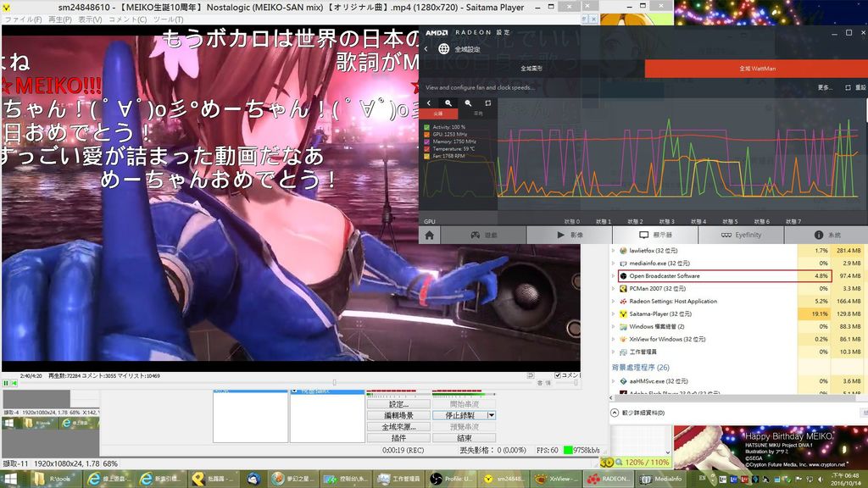Switch to the 全域圖形 tab
868x488 pixels.
(x=531, y=69)
